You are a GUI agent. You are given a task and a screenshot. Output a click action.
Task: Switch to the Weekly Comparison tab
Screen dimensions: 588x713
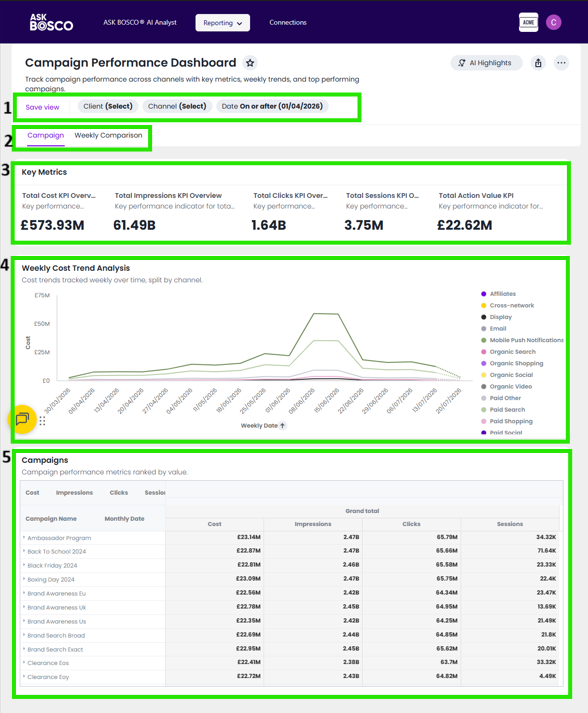[x=108, y=136]
